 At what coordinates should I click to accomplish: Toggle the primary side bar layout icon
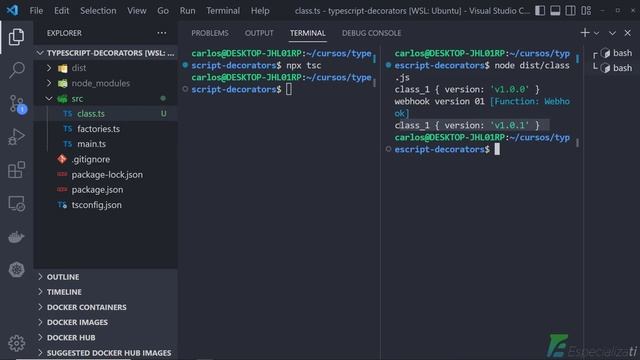(540, 11)
